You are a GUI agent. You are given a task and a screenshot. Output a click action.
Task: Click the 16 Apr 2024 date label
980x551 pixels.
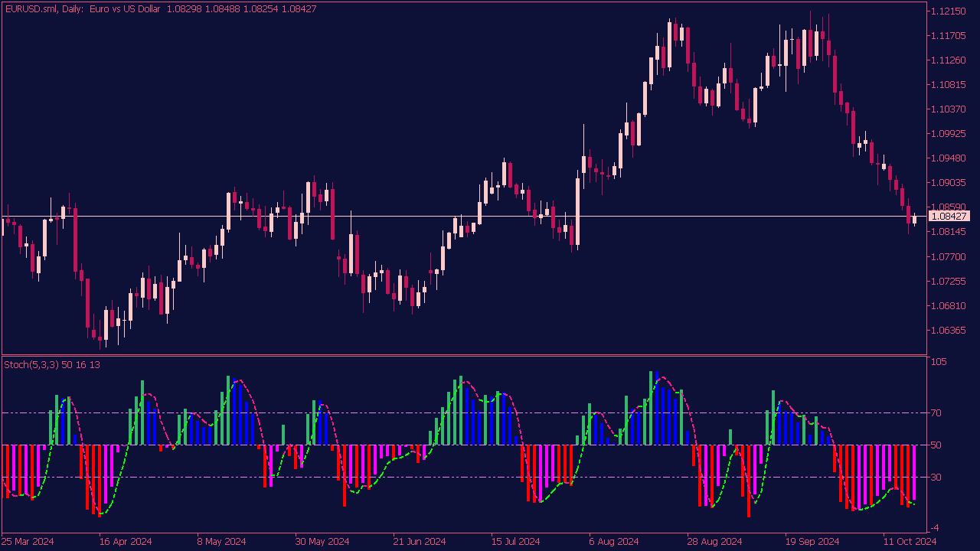pyautogui.click(x=126, y=541)
